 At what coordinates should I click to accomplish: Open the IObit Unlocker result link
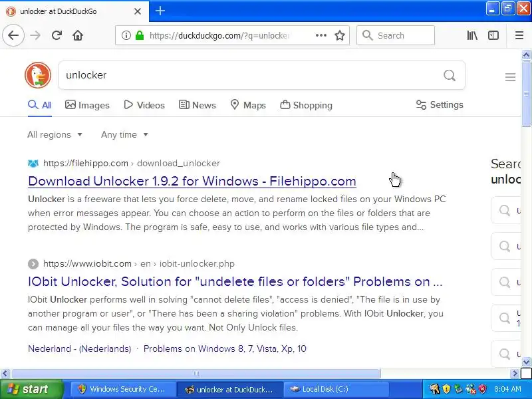point(235,281)
